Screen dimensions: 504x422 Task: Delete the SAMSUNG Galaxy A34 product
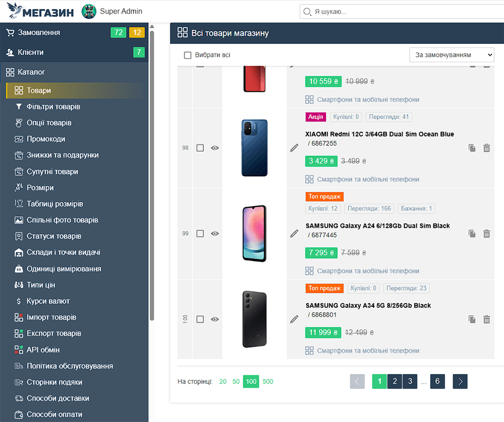[x=487, y=319]
